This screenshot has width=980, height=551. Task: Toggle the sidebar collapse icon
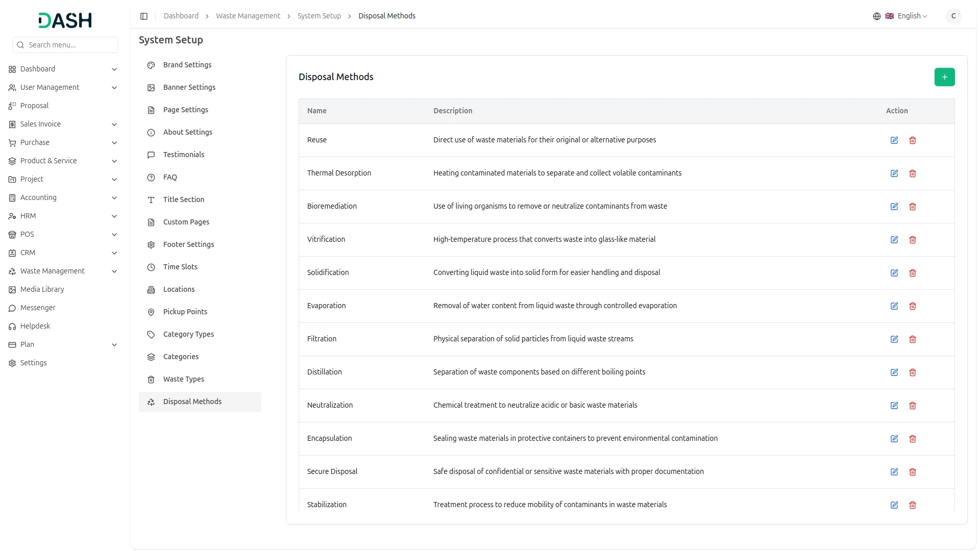144,16
